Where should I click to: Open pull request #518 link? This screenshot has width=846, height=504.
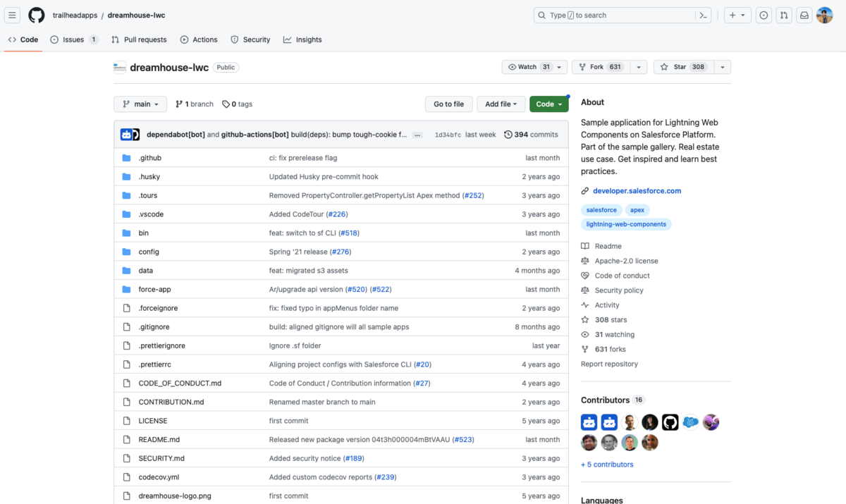point(349,233)
